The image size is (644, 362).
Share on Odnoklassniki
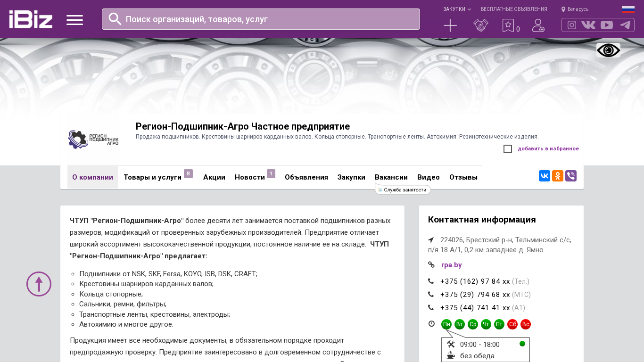tap(557, 176)
